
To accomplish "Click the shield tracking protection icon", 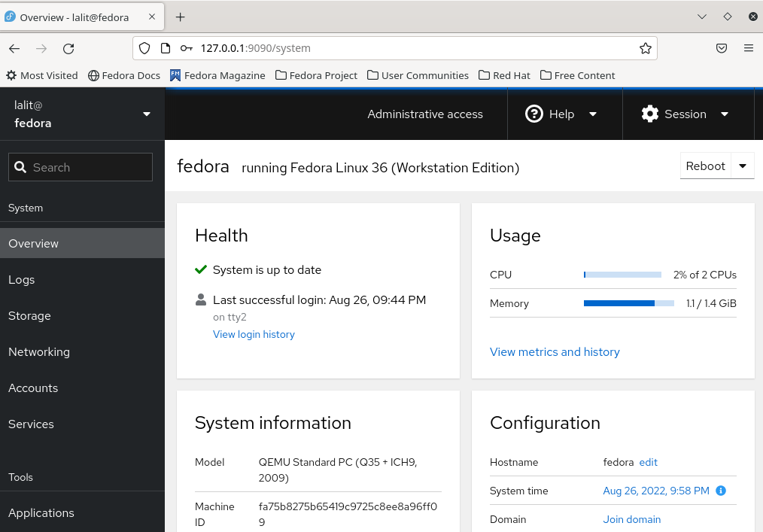I will pos(144,48).
